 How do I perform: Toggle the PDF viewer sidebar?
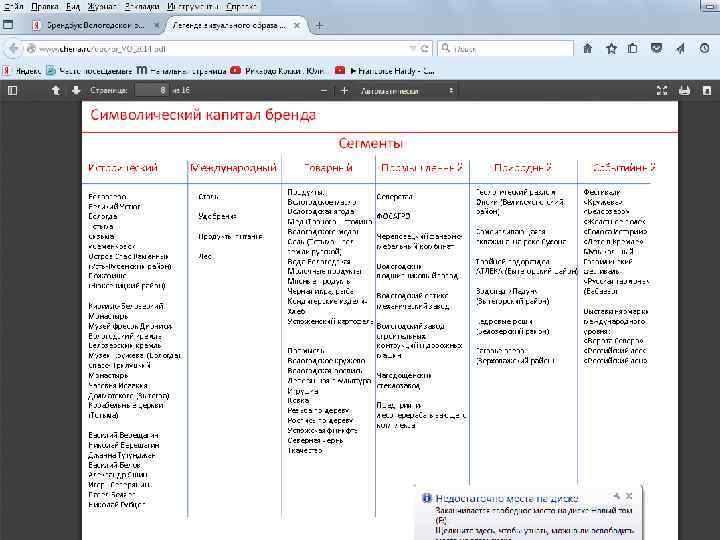[x=12, y=90]
